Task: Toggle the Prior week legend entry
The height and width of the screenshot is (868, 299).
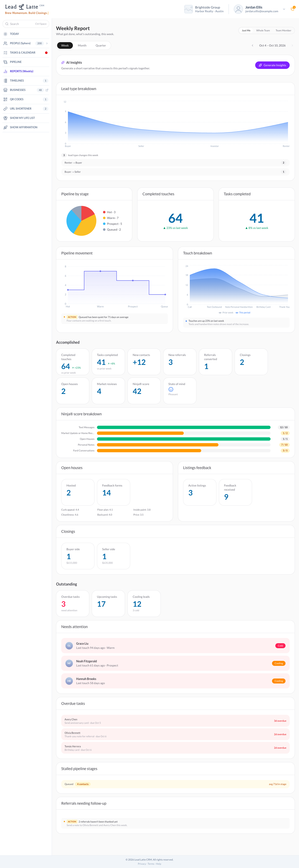Action: click(x=226, y=313)
